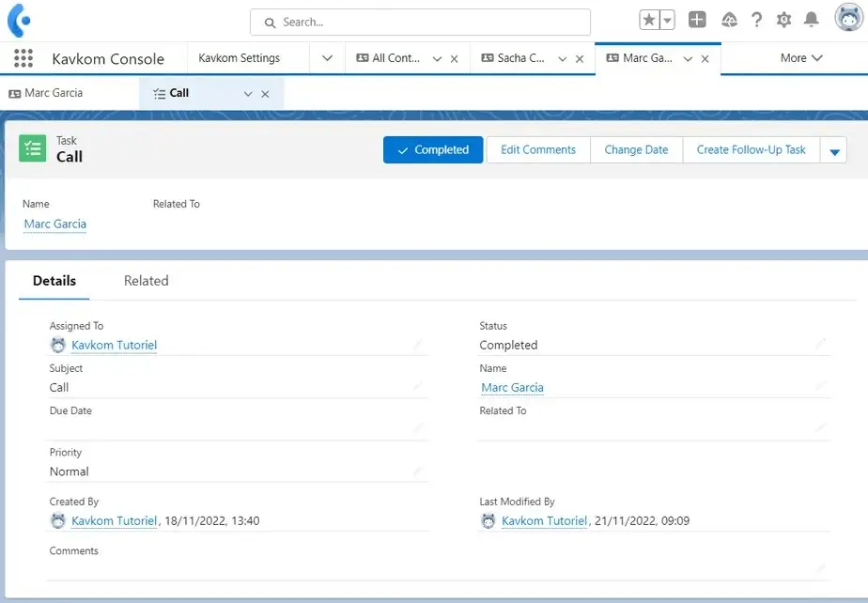Screen dimensions: 868x603
Task: Open the notifications bell icon
Action: tap(812, 21)
